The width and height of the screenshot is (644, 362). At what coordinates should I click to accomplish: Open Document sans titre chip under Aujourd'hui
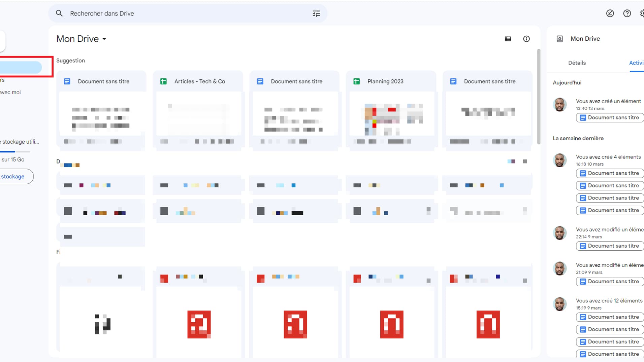[x=610, y=118]
